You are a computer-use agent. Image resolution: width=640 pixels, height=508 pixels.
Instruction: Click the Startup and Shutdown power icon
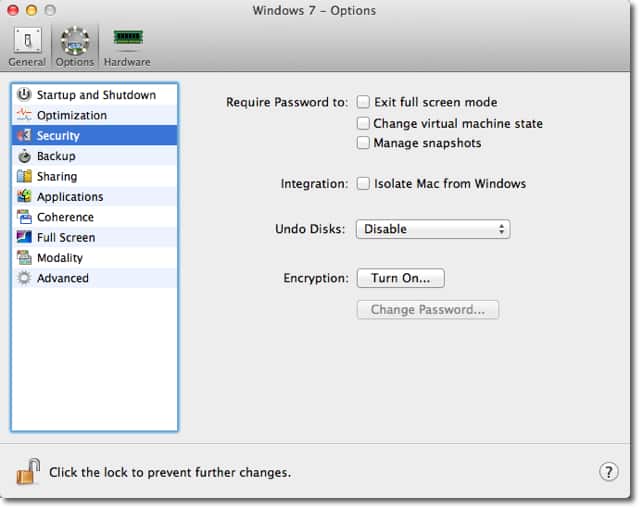click(24, 95)
